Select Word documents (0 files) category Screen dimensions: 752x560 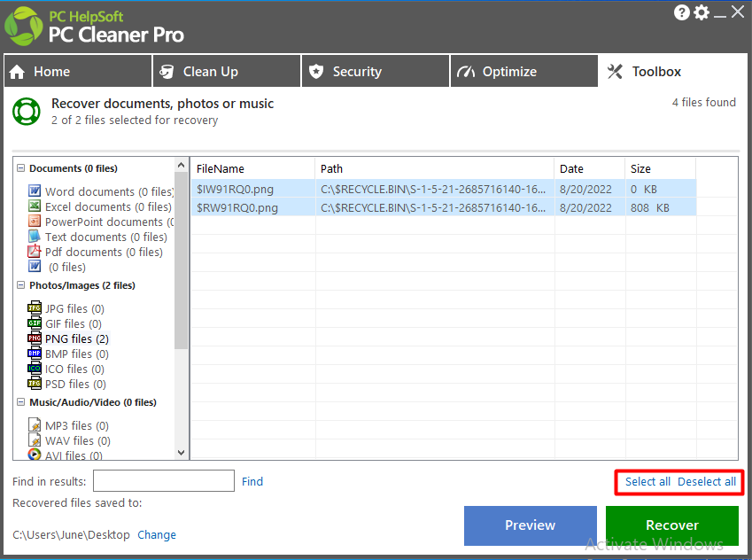(x=109, y=191)
